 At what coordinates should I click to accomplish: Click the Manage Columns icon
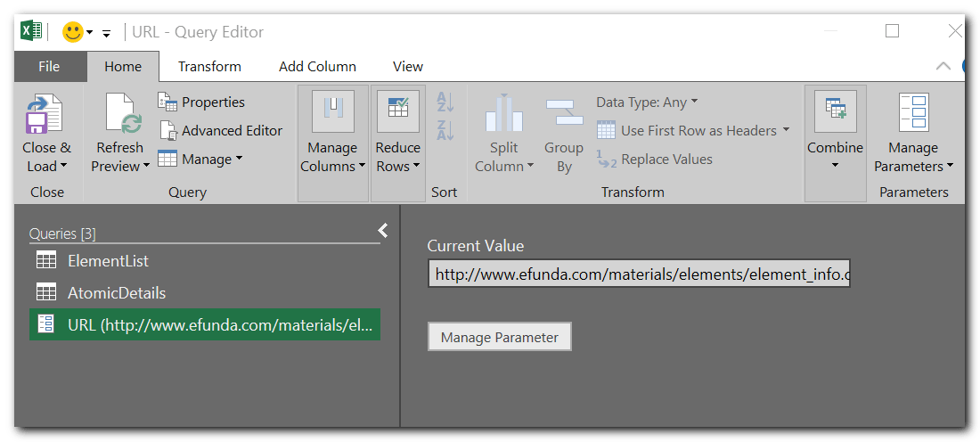coord(332,111)
